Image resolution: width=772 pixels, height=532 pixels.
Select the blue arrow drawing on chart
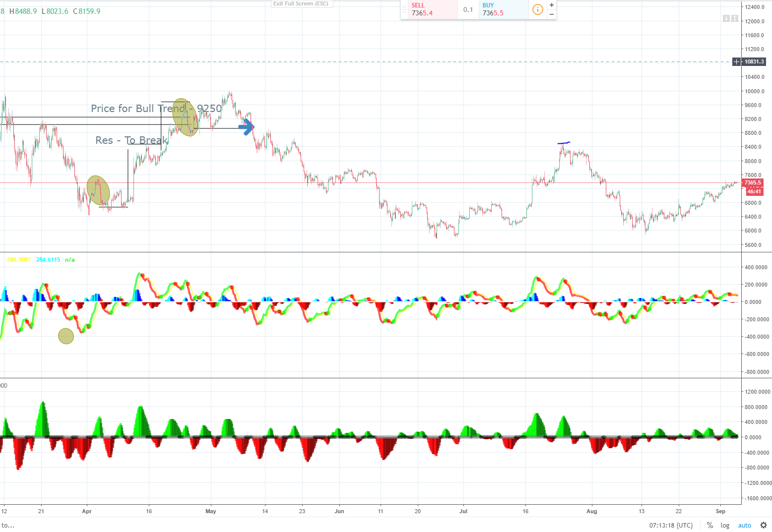[x=247, y=127]
